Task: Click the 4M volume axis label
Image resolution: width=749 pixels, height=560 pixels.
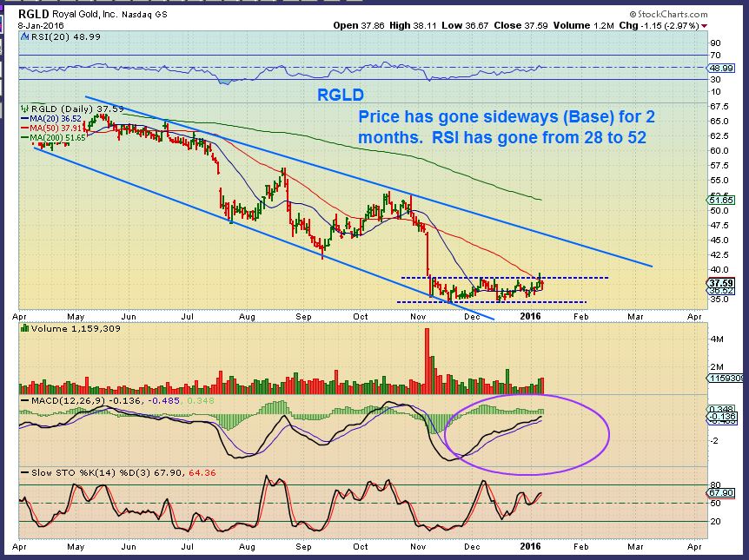Action: tap(717, 339)
